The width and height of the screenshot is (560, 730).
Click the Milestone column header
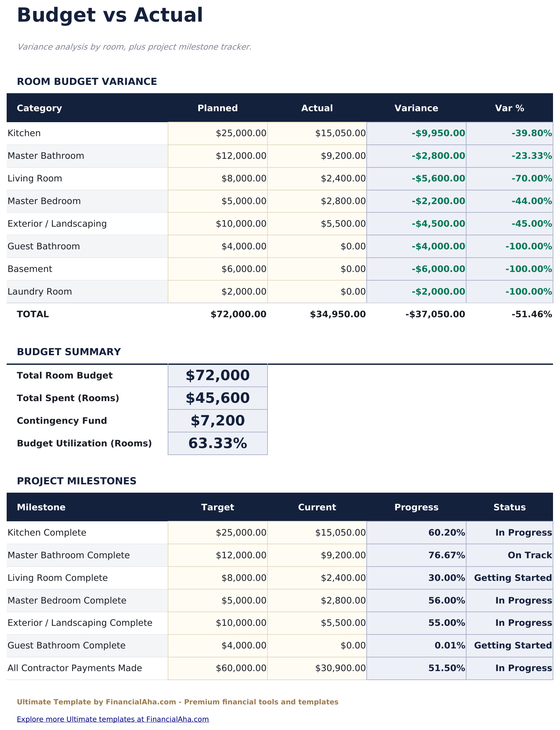[41, 507]
